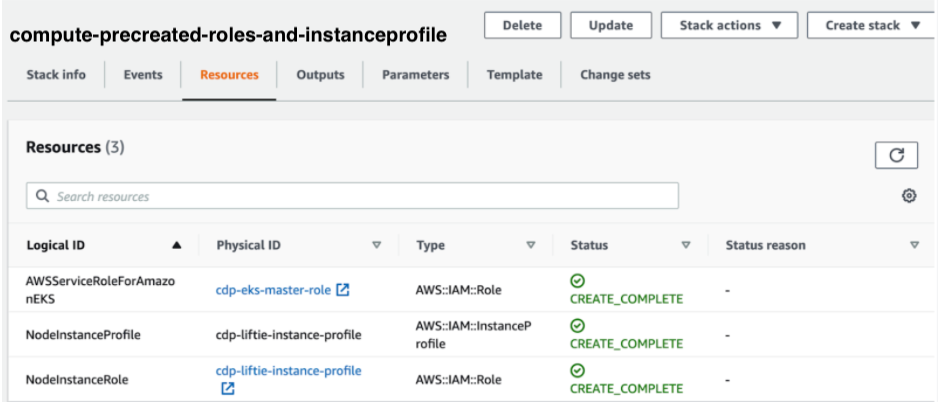
Task: Go to the Stack info tab
Action: [x=56, y=75]
